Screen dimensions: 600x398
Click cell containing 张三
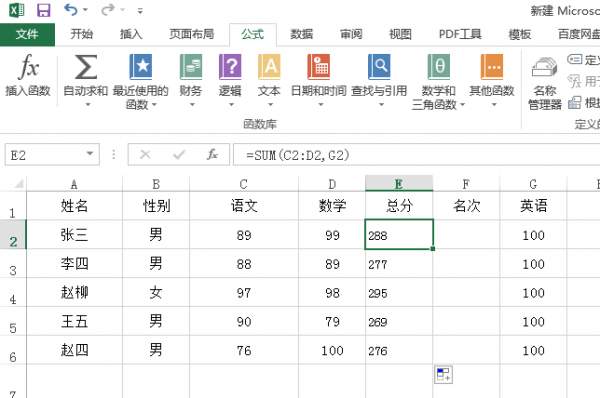pyautogui.click(x=74, y=235)
